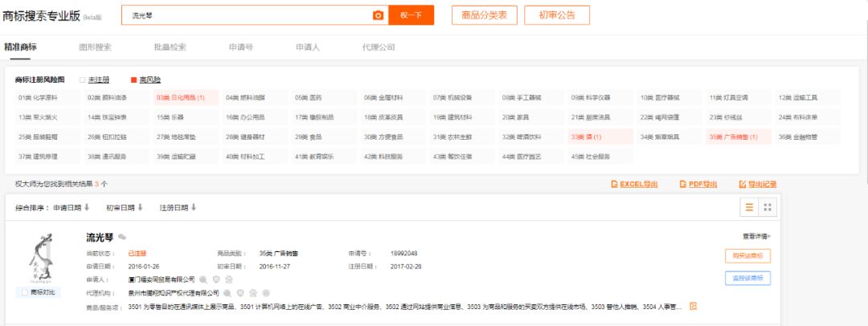Toggle the 未注册 legend filter

[x=82, y=80]
